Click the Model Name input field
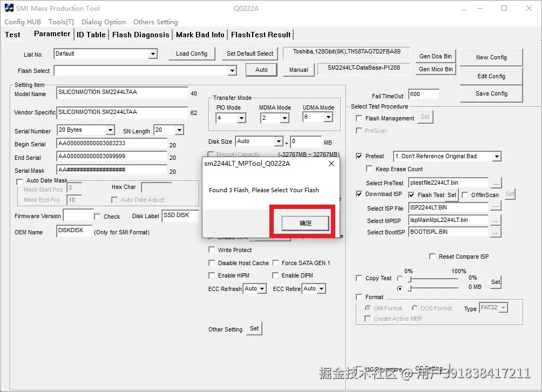The height and width of the screenshot is (392, 542). 122,92
